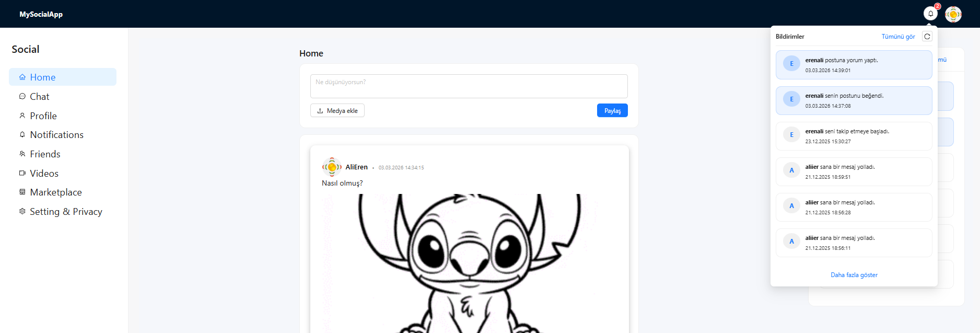Open aliier message notification from 18:56:11
This screenshot has width=980, height=333.
[854, 243]
